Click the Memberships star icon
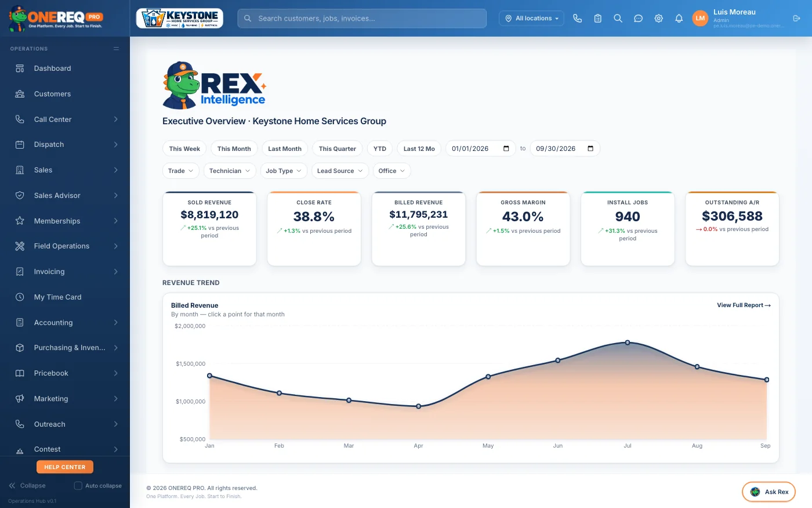Viewport: 812px width, 508px height. pos(20,221)
